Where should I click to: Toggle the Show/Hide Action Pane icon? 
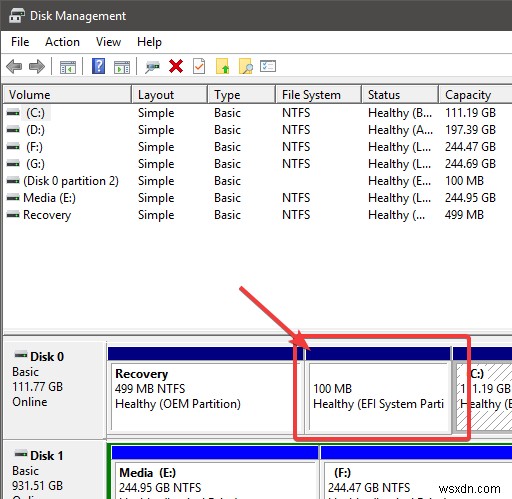[x=122, y=67]
